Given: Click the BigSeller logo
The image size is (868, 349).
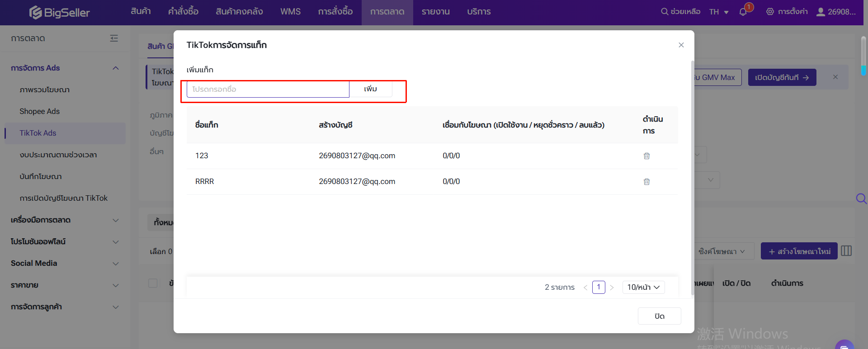Looking at the screenshot, I should (60, 12).
